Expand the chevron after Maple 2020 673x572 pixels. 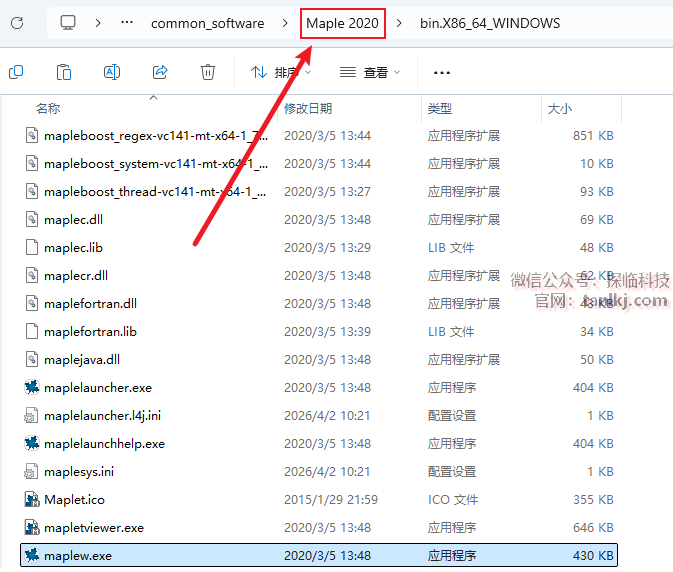point(399,23)
